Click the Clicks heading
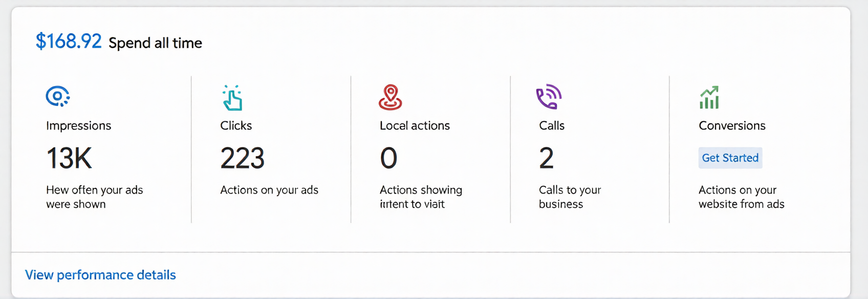The height and width of the screenshot is (299, 868). pos(235,125)
